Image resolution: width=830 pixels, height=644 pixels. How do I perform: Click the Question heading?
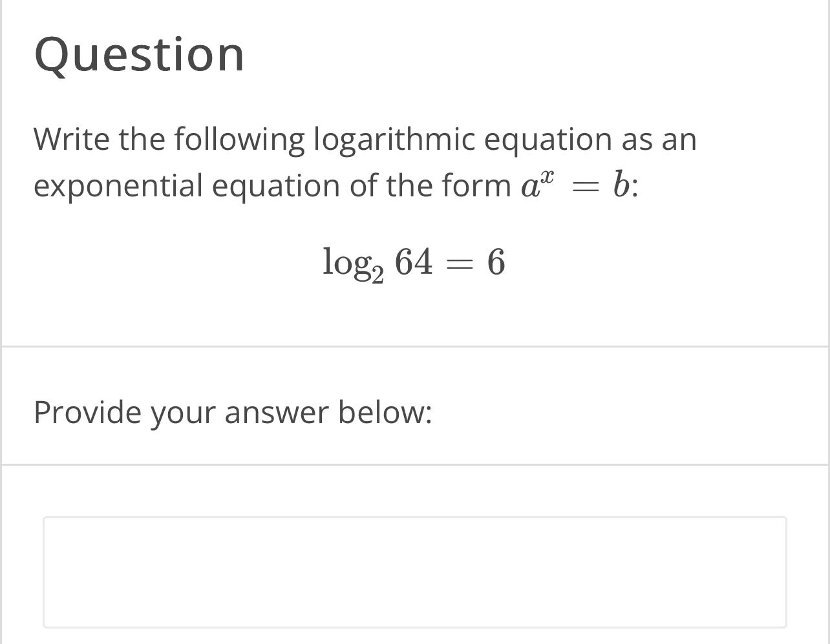tap(139, 55)
